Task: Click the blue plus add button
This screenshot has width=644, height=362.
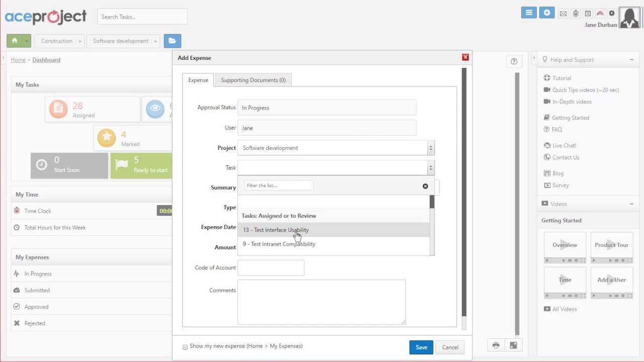Action: [547, 13]
